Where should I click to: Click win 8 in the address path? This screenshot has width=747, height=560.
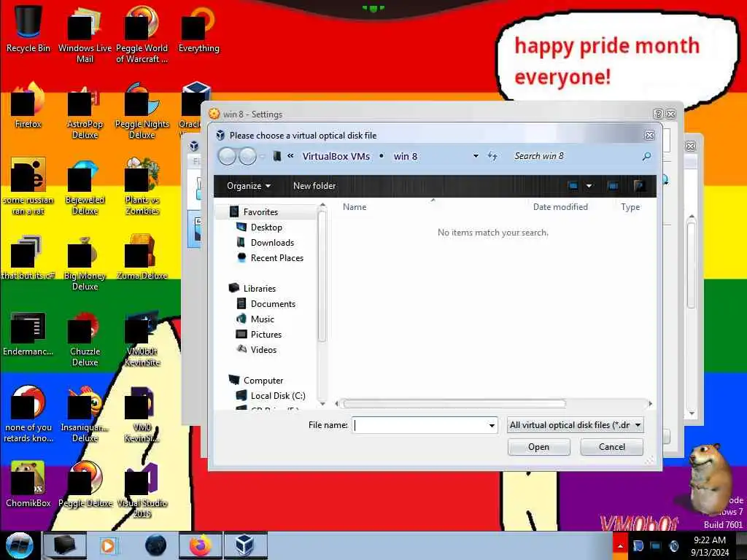[x=406, y=156]
